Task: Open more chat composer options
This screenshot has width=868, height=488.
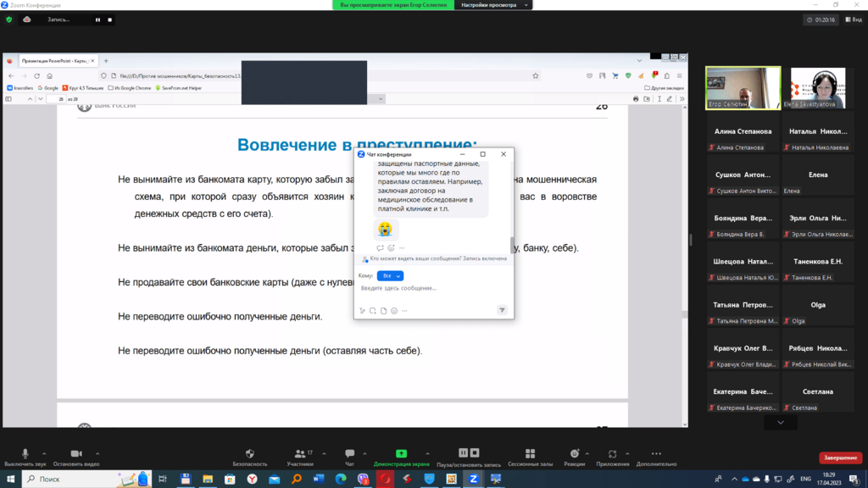Action: pyautogui.click(x=404, y=311)
